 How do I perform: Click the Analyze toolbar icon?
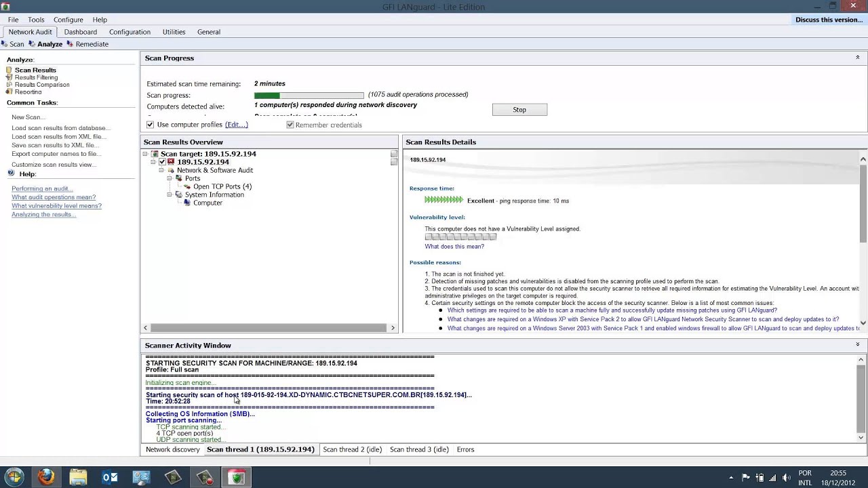pos(32,44)
